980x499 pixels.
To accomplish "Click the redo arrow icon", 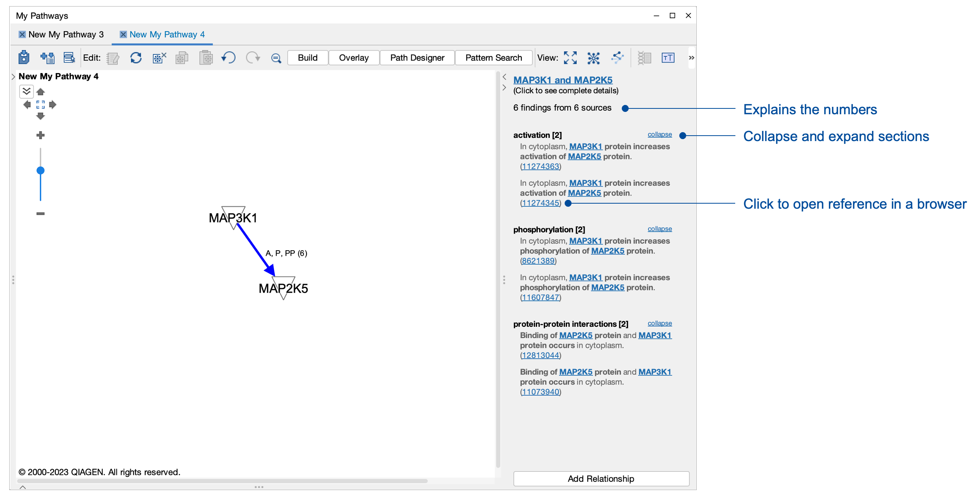I will coord(253,58).
